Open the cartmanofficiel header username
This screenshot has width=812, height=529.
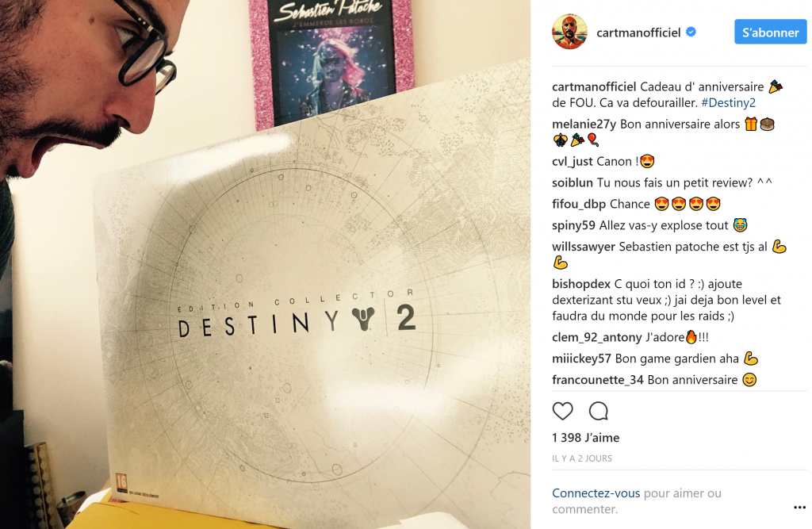coord(638,33)
